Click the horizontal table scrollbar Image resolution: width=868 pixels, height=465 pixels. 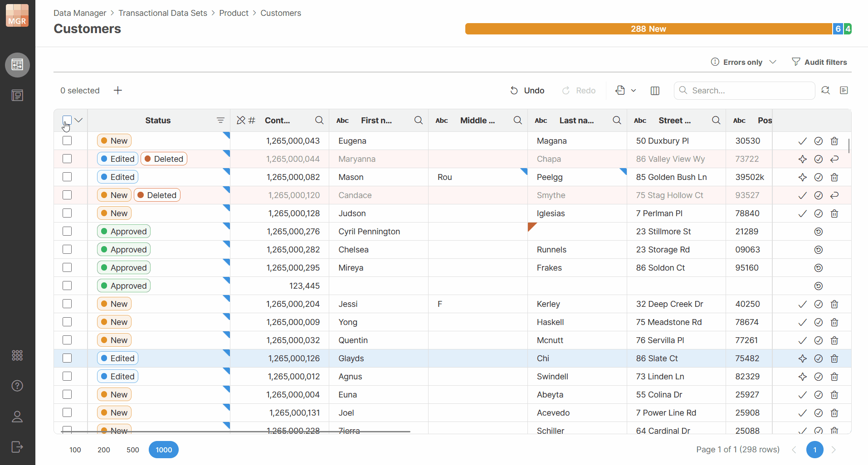[x=236, y=431]
